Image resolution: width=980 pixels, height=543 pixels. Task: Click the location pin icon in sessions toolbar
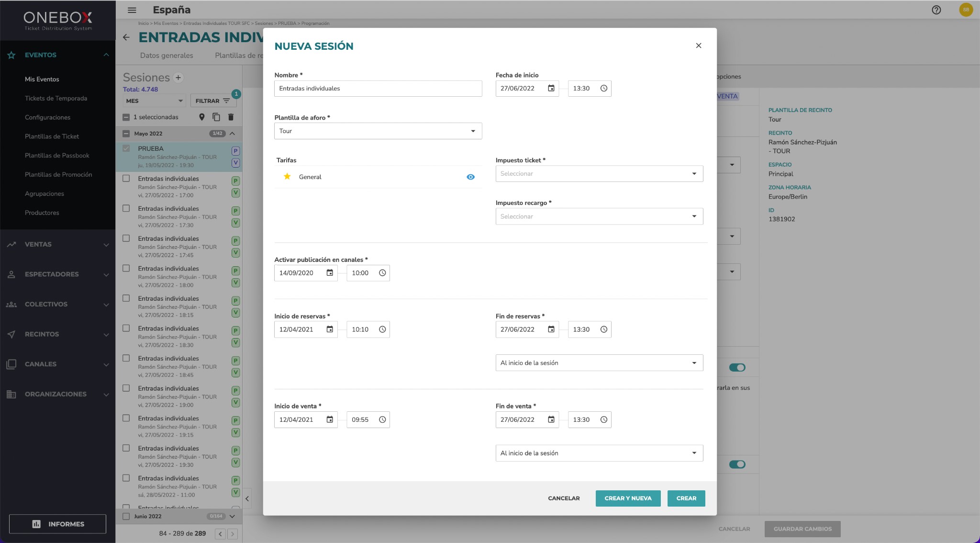coord(201,117)
